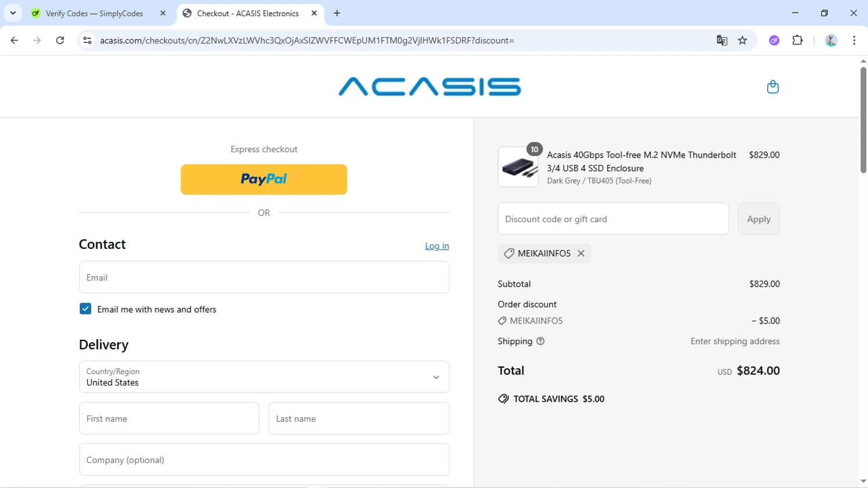
Task: Reload the checkout page
Action: (x=60, y=41)
